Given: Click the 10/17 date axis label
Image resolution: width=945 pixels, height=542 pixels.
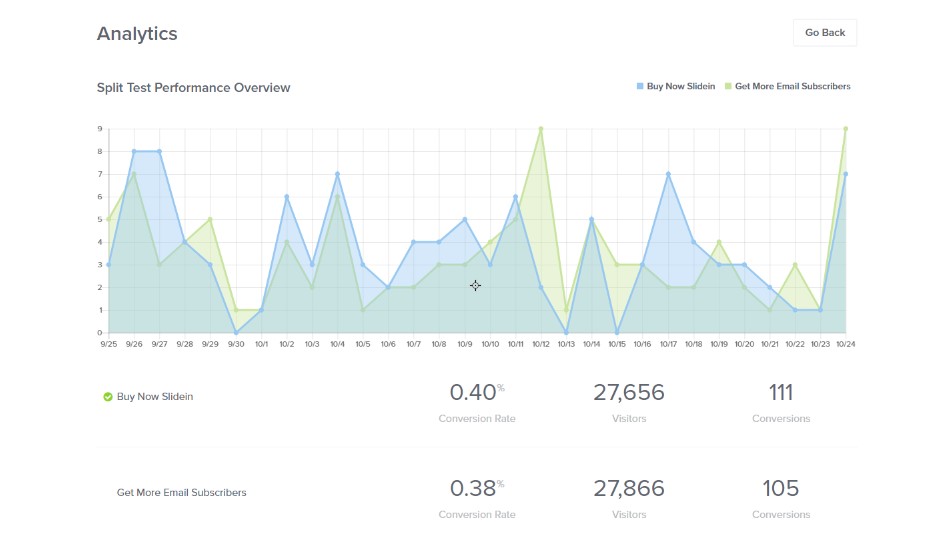Looking at the screenshot, I should point(668,344).
